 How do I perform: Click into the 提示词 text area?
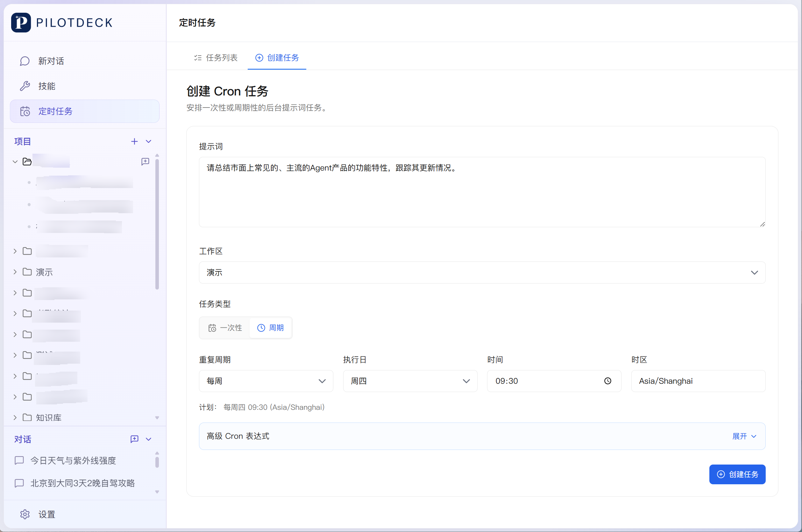pyautogui.click(x=482, y=192)
